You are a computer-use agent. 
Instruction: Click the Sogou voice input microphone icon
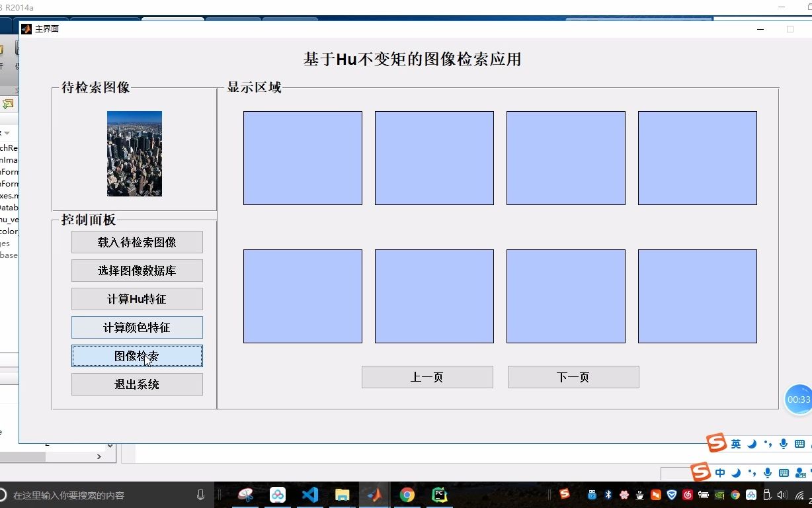pos(768,472)
